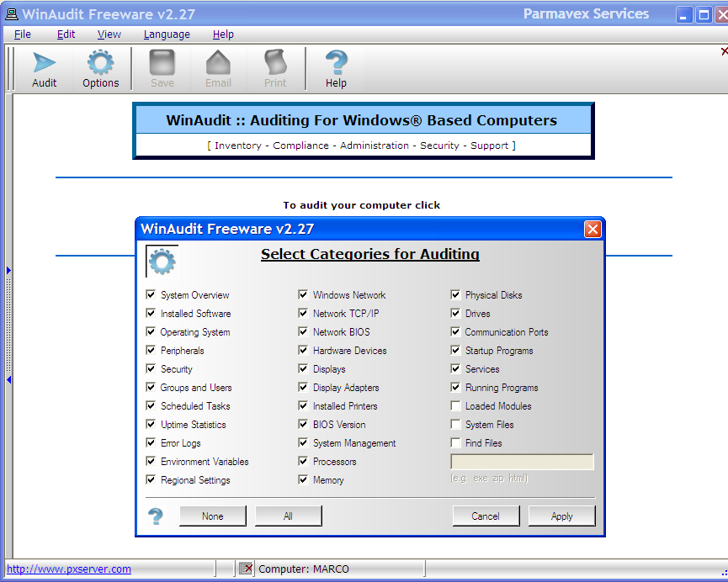Uncheck Scheduled Tasks
Screen dimensions: 728x582
[151, 405]
